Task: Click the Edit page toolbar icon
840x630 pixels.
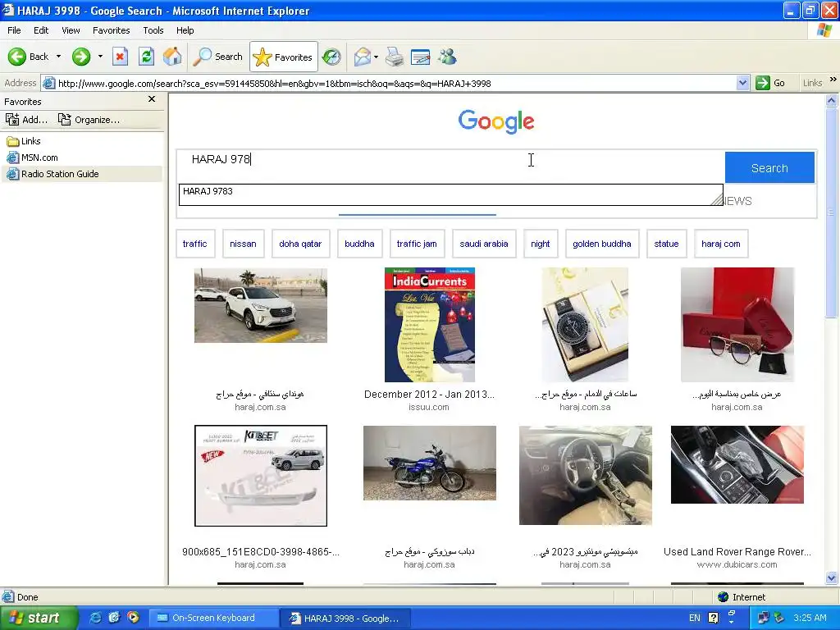Action: pyautogui.click(x=421, y=57)
